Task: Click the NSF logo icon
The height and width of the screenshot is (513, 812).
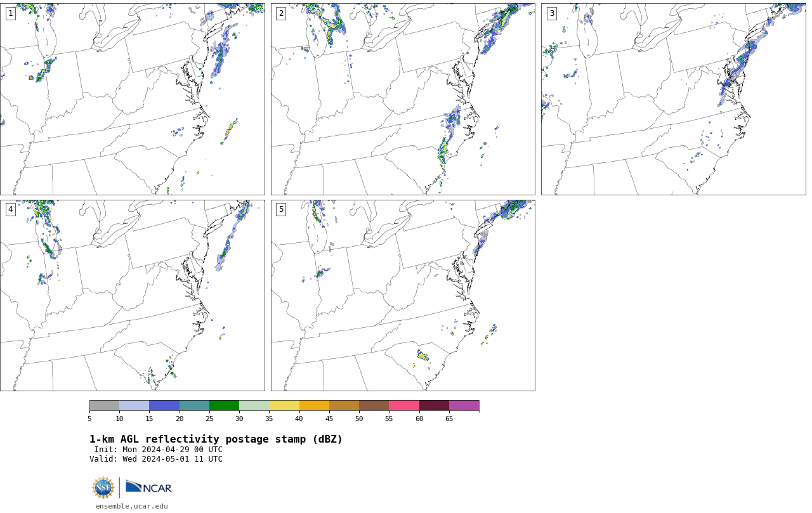Action: pyautogui.click(x=103, y=488)
